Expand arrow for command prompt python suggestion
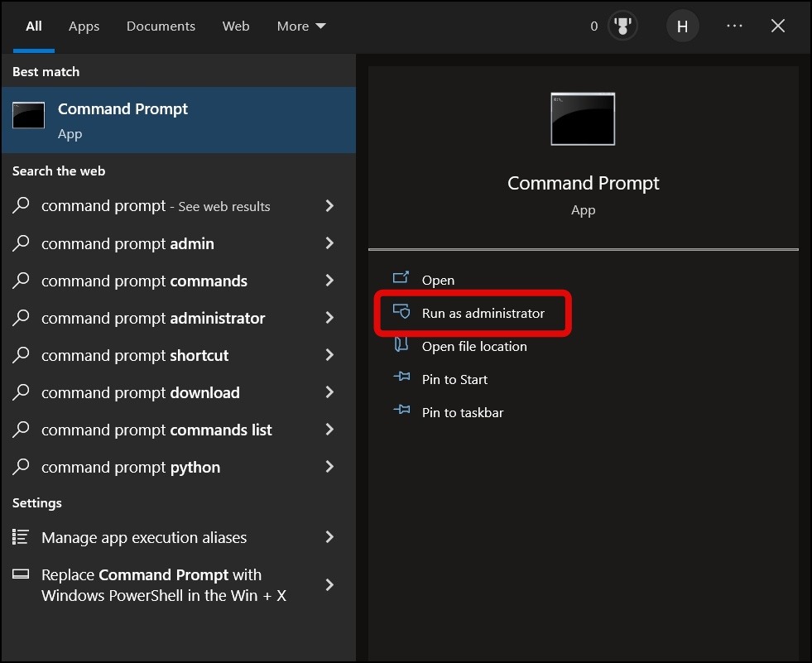The height and width of the screenshot is (663, 812). pos(329,467)
